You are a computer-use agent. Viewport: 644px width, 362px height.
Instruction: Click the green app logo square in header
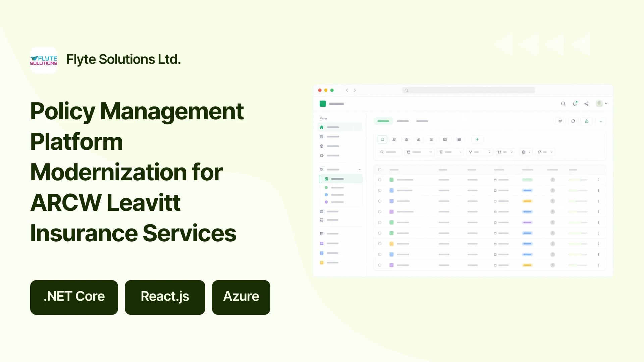click(x=323, y=104)
